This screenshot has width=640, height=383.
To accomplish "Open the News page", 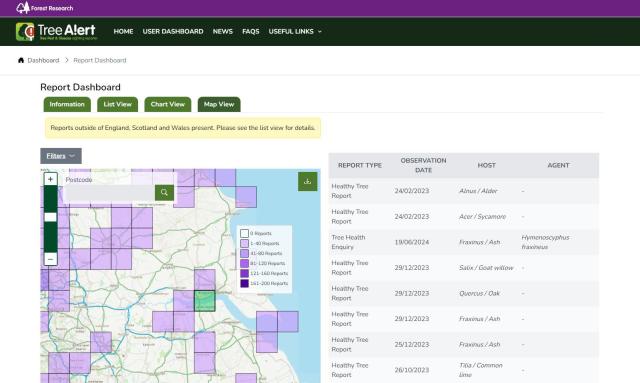I will click(x=223, y=31).
